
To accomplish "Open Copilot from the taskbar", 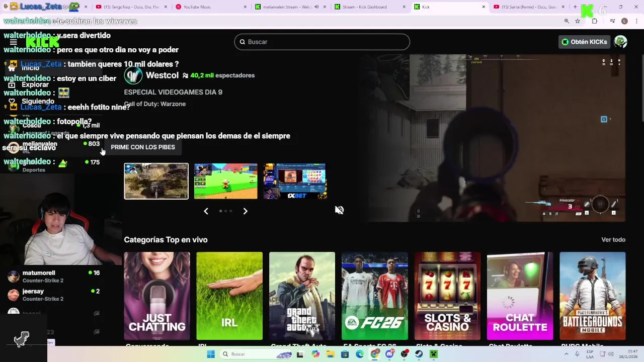I will [x=315, y=354].
